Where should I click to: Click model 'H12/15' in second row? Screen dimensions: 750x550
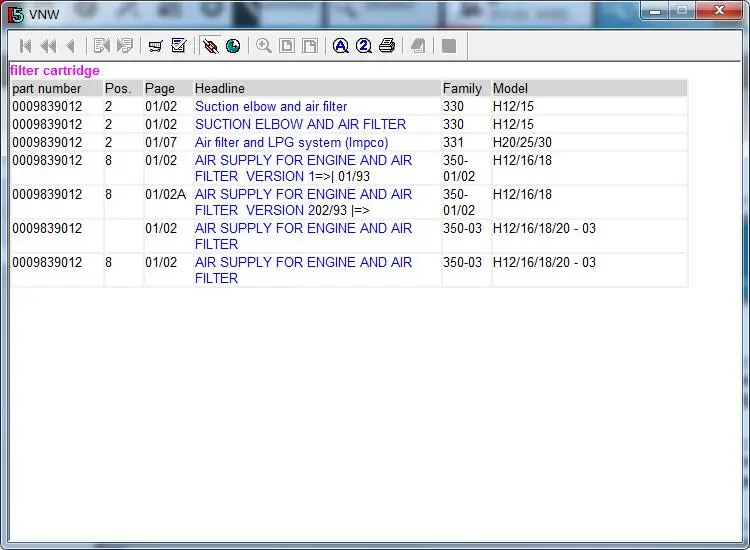(x=513, y=124)
